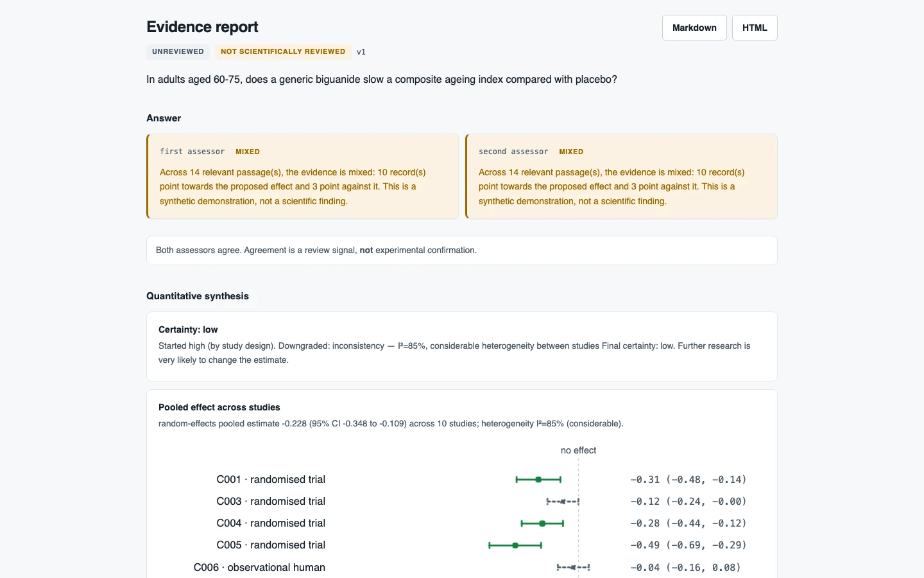
Task: Select the value -0.04 (-0.16, 0.08)
Action: 685,568
